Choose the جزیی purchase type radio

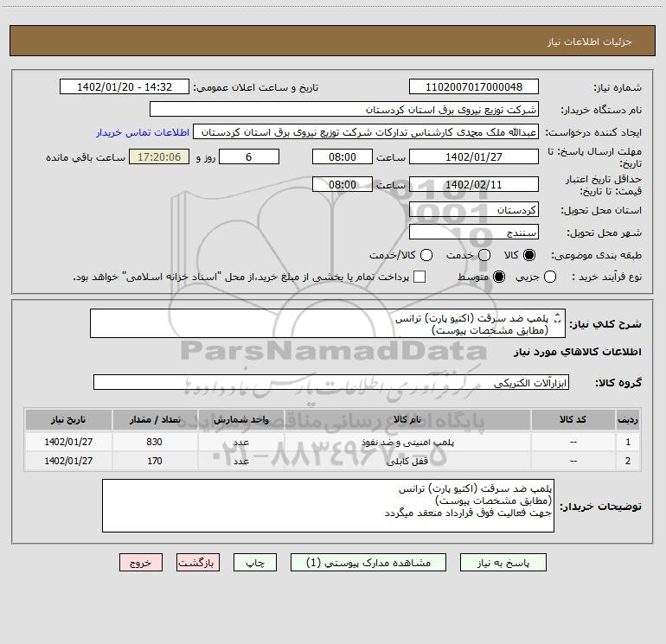(550, 277)
